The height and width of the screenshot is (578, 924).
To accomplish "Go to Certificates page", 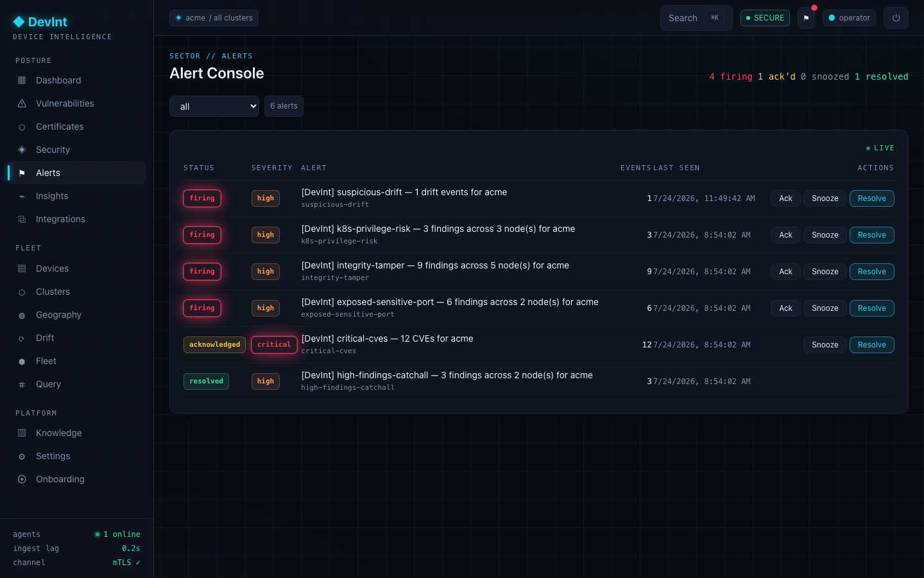I will click(x=77, y=127).
